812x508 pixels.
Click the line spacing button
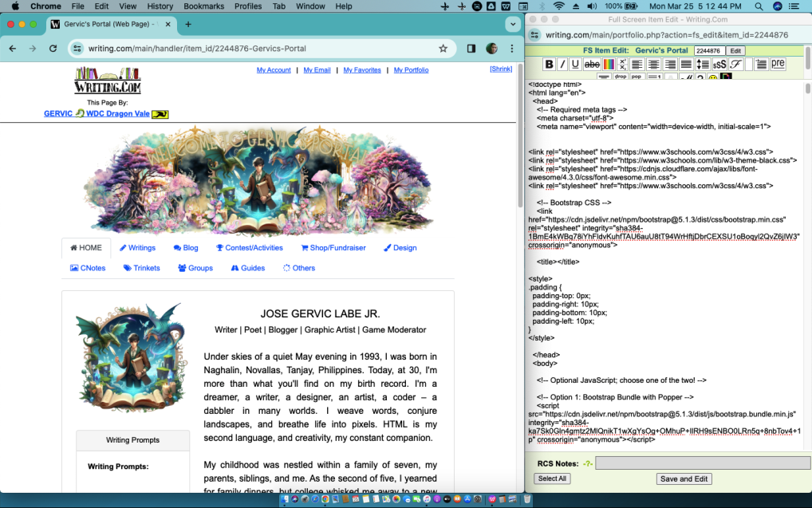point(703,65)
